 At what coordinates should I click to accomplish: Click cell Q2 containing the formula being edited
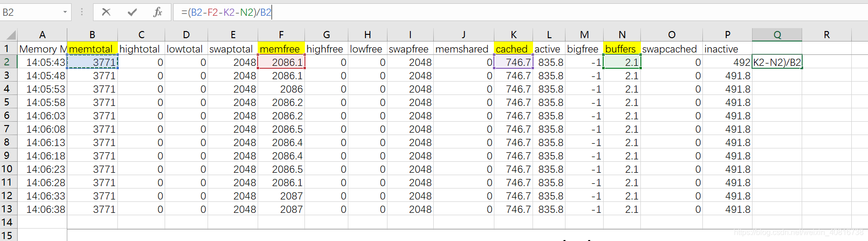777,62
